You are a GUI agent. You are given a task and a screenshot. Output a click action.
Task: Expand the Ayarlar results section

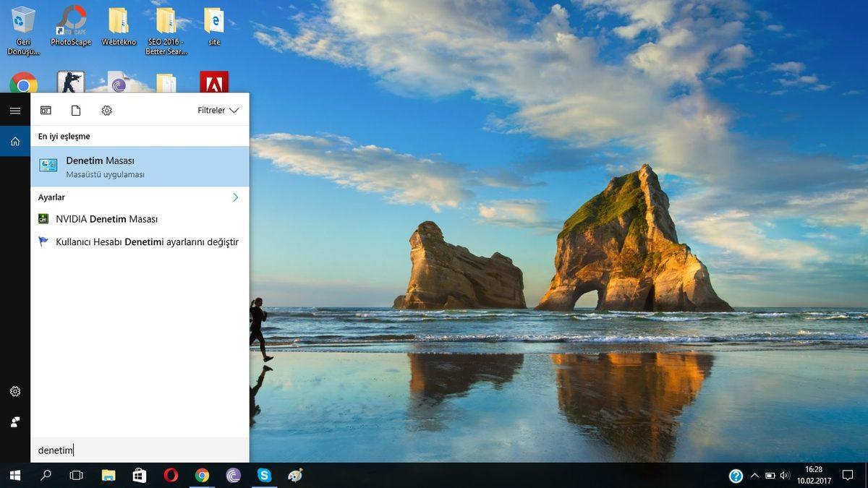point(235,197)
